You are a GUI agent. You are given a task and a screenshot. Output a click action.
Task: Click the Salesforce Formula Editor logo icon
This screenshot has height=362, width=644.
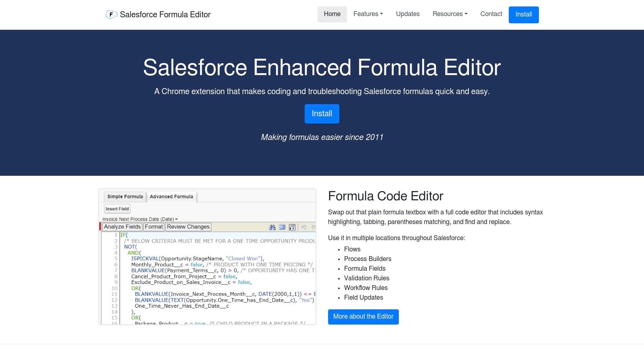coord(111,14)
